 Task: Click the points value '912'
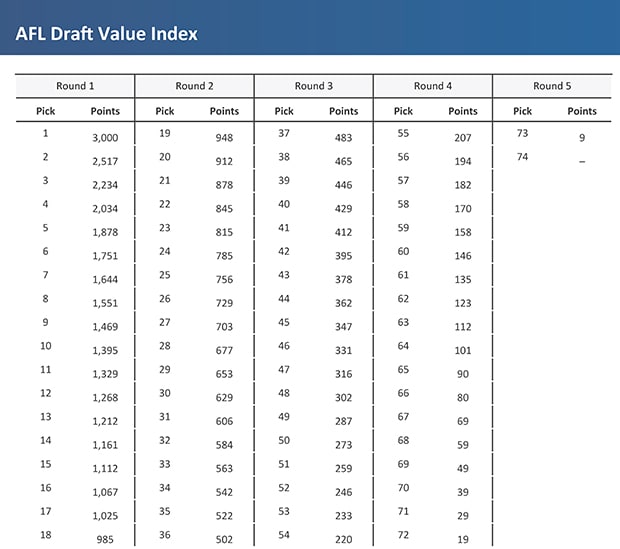224,161
